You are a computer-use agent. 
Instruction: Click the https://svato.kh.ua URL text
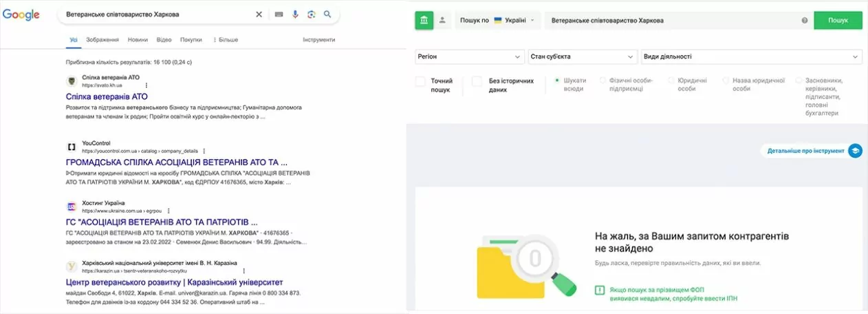click(x=102, y=85)
